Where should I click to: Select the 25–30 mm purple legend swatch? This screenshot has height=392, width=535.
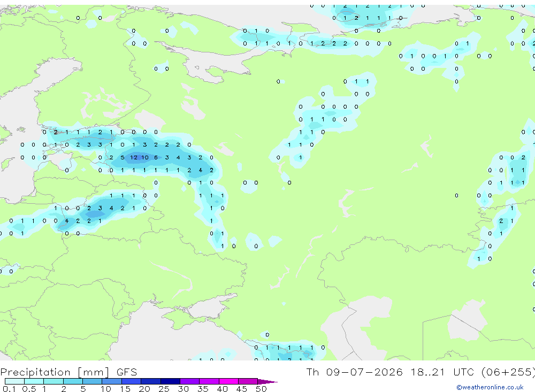170,381
